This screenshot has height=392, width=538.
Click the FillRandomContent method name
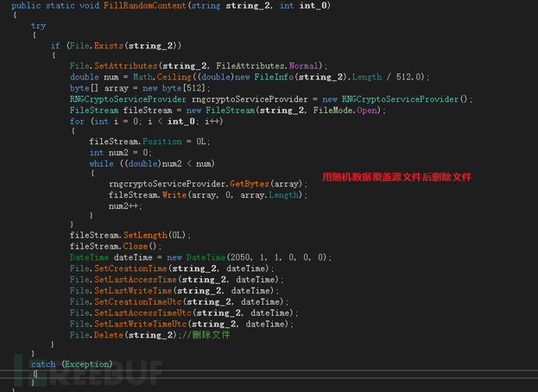click(x=145, y=5)
